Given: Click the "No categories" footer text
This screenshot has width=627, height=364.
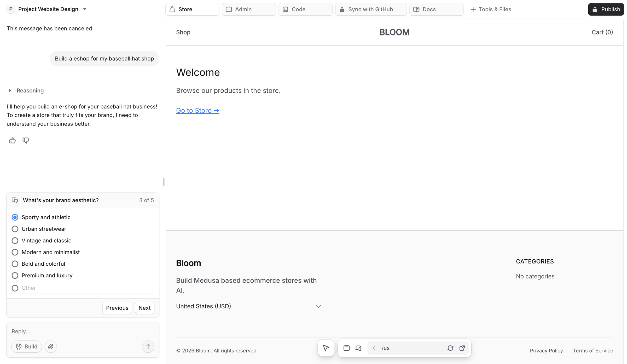Looking at the screenshot, I should pos(535,276).
